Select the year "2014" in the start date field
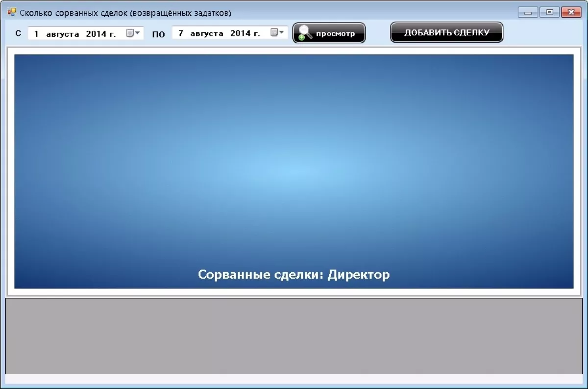Image resolution: width=588 pixels, height=389 pixels. (96, 34)
